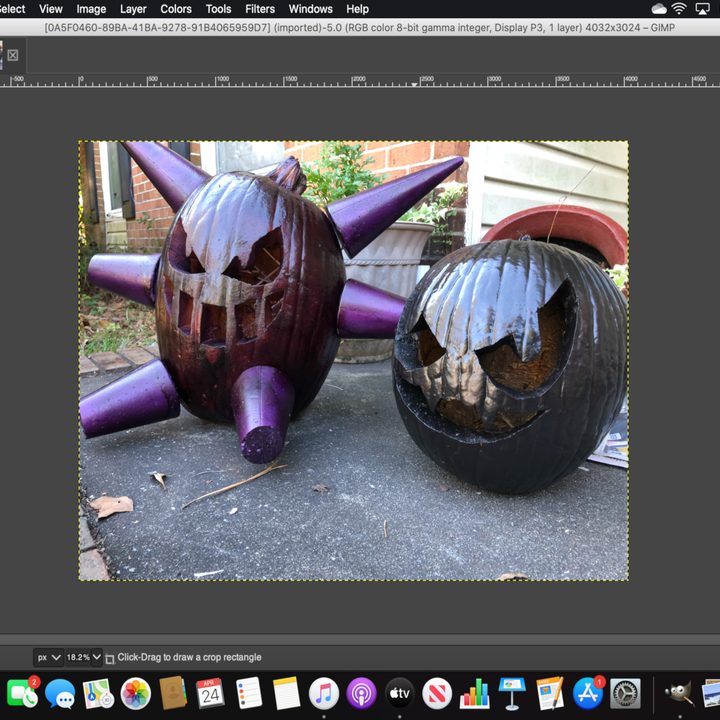Click the crop tool icon in status bar
720x720 pixels.
tap(110, 658)
